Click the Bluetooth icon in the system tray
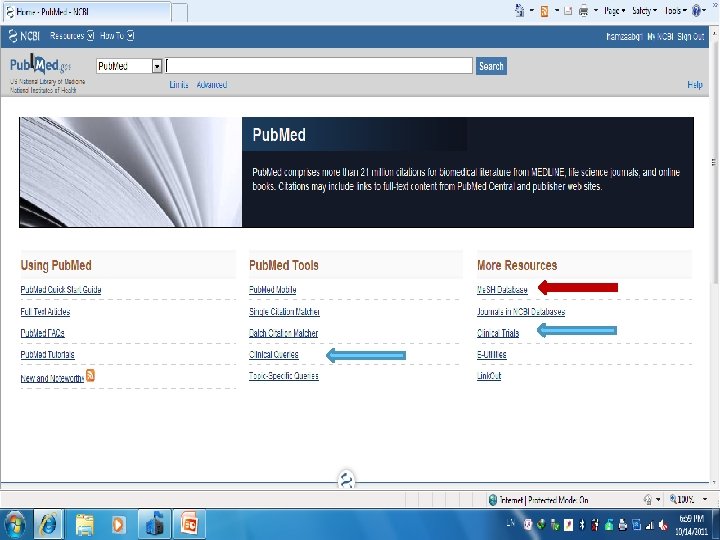 coord(581,524)
